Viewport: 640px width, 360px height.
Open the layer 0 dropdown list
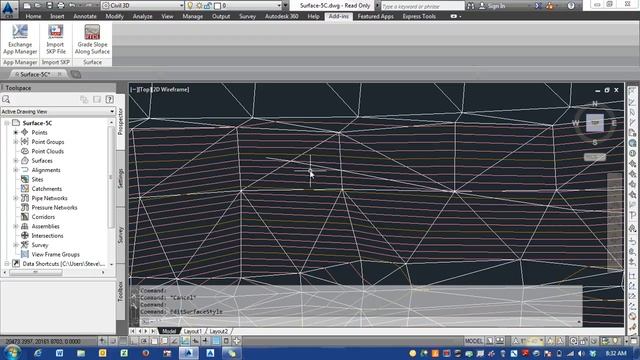point(279,6)
